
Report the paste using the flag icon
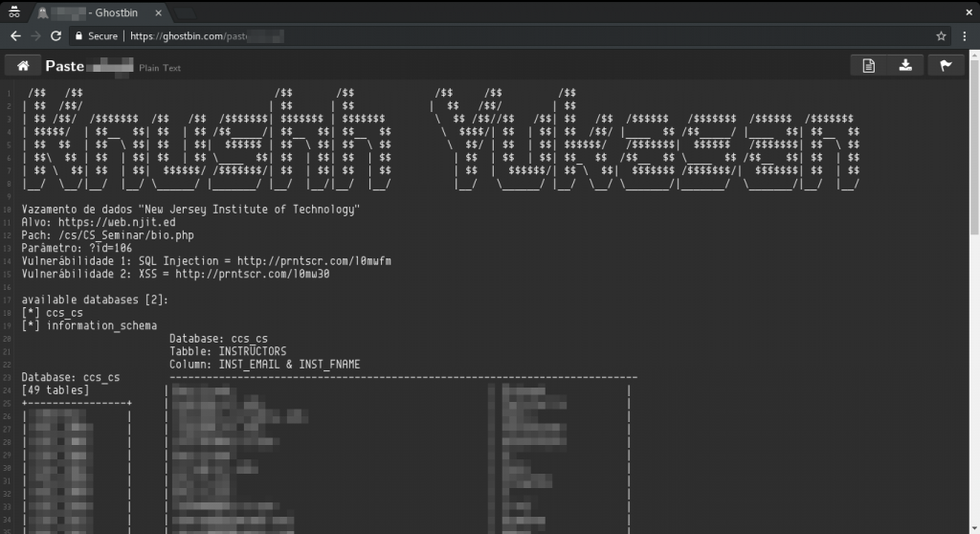tap(946, 66)
